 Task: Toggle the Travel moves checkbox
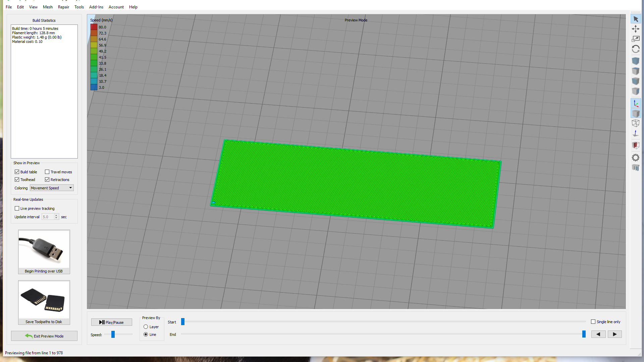click(x=48, y=172)
